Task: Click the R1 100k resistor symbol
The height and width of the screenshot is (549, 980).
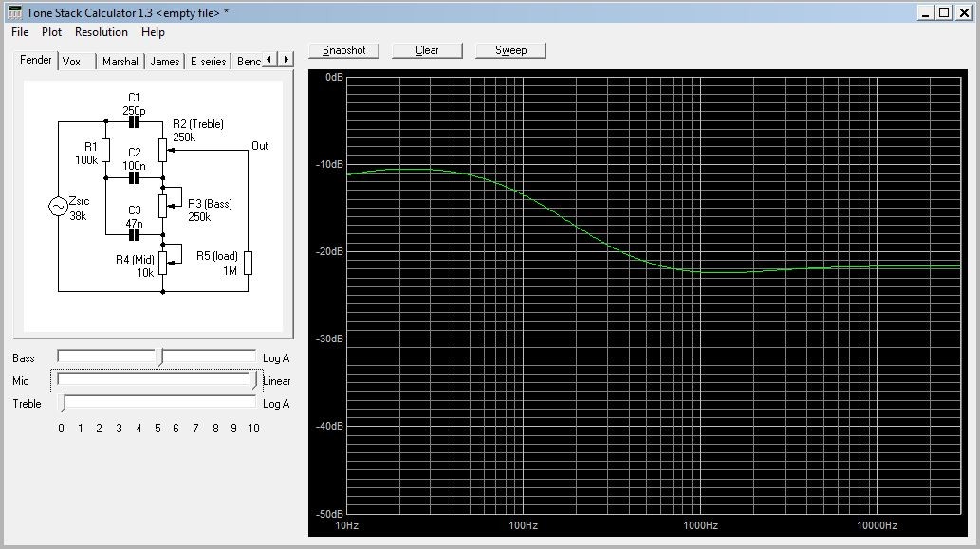Action: (x=105, y=151)
